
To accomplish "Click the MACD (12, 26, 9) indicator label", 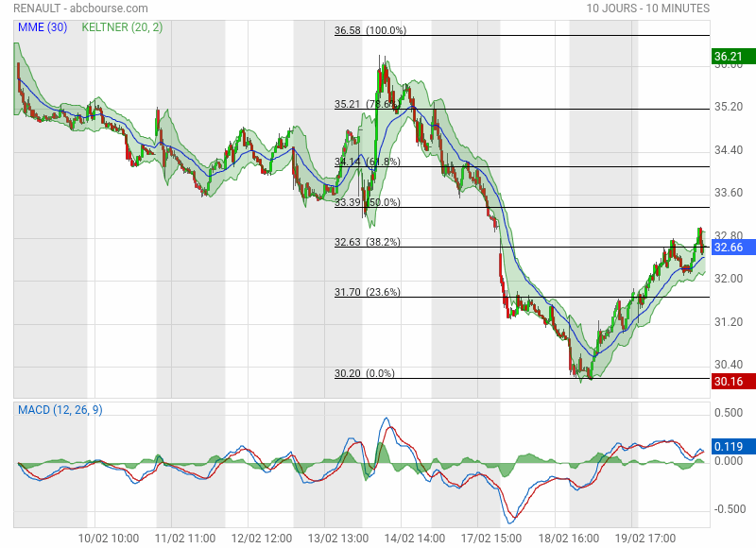I will point(60,410).
